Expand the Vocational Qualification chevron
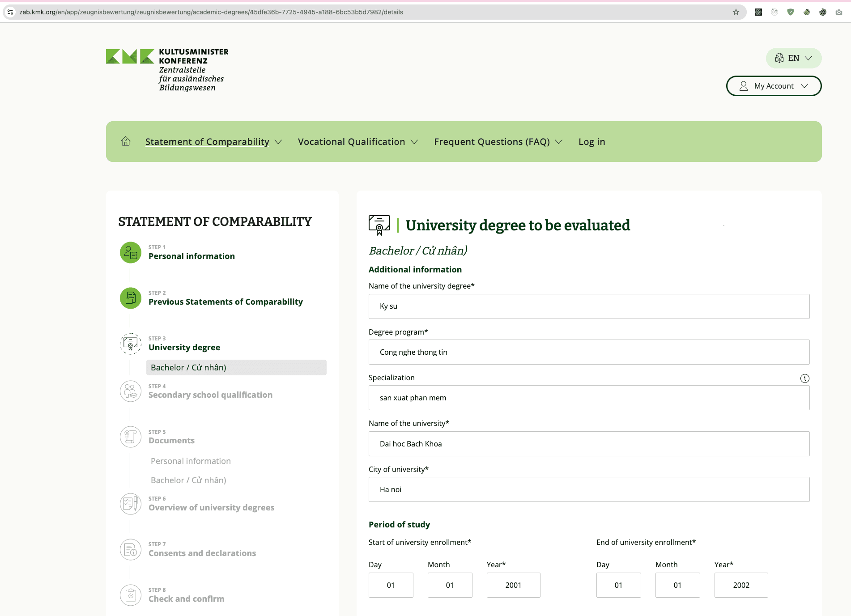Screen dimensions: 851x616 [x=414, y=141]
